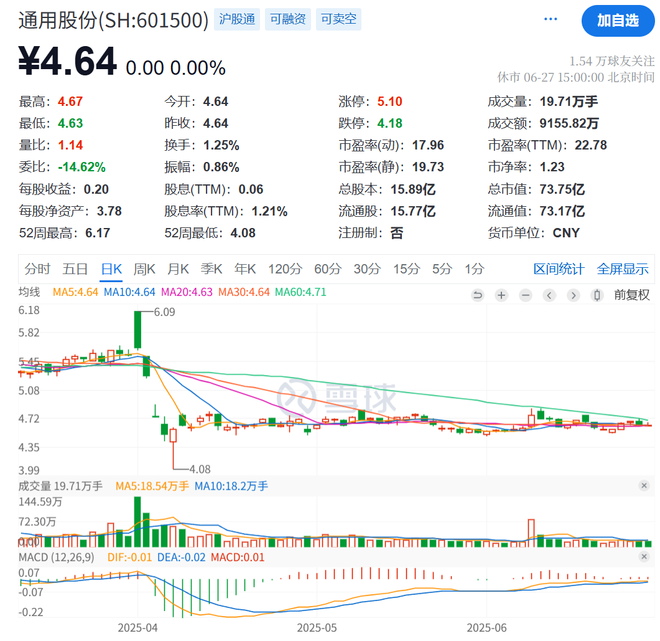Screen dimensions: 660x641
Task: Open 全屏显示 fullscreen view
Action: [x=623, y=269]
